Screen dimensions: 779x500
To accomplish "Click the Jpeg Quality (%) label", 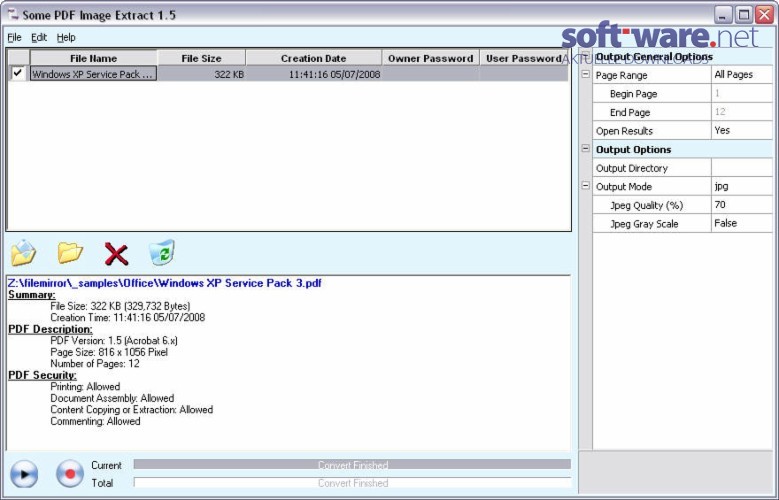I will 646,205.
